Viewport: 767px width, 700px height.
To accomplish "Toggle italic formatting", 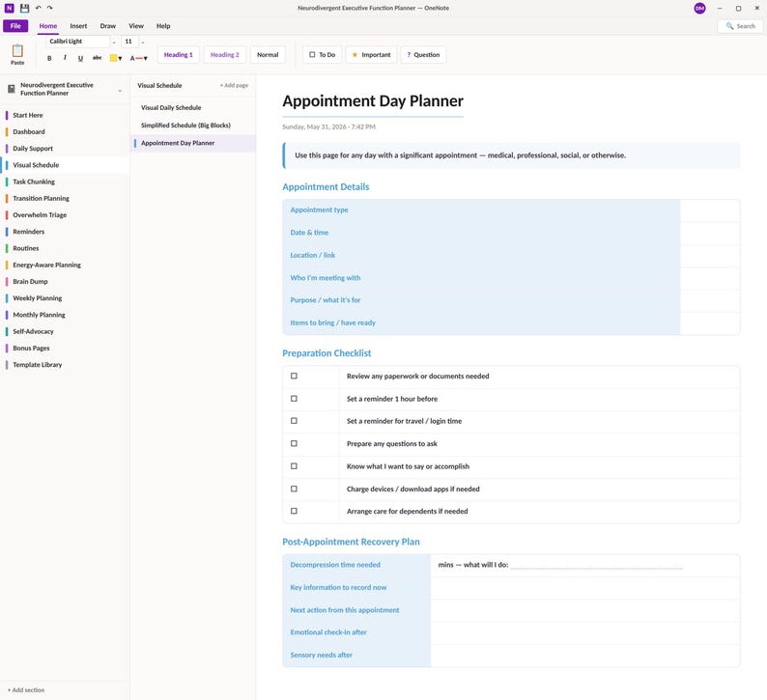I will (x=65, y=58).
